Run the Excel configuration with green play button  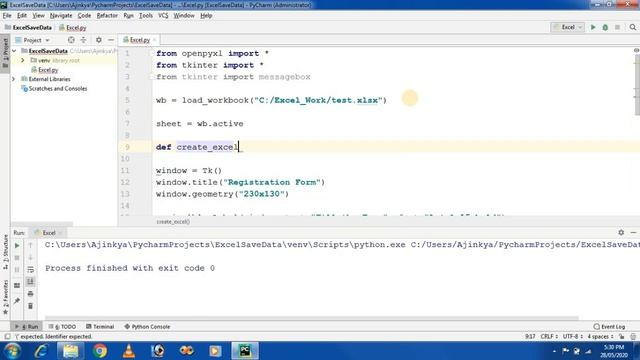coord(593,27)
